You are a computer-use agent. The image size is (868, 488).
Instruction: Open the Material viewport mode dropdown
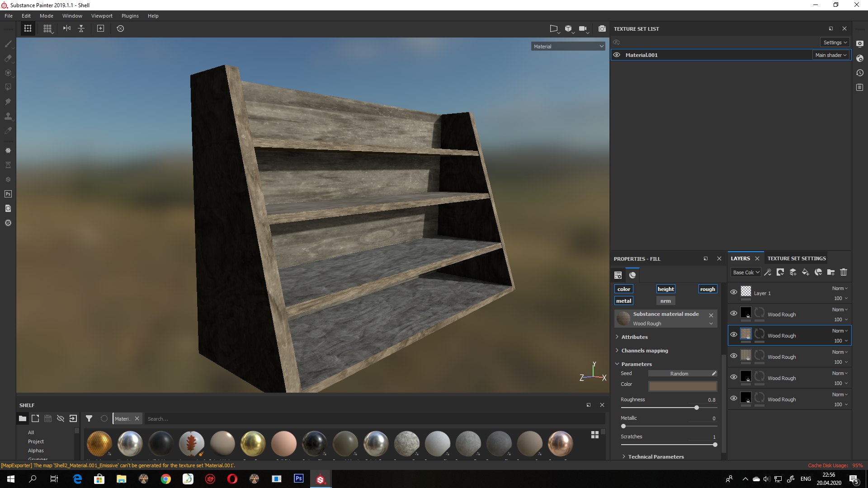(568, 46)
